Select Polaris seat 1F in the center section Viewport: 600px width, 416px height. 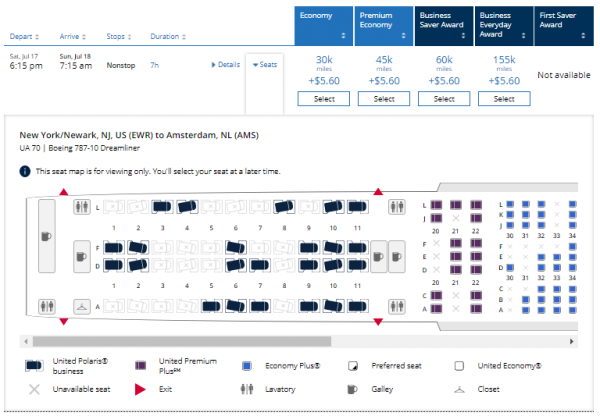[x=113, y=247]
